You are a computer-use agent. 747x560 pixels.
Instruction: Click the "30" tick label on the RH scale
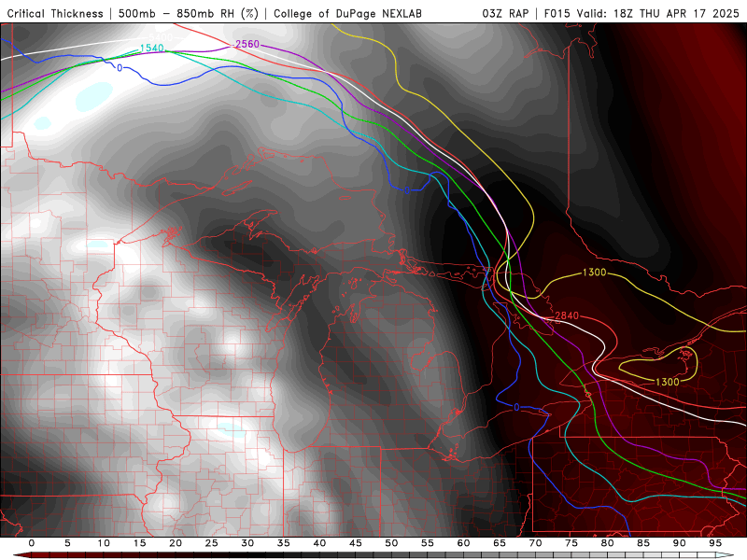[x=247, y=543]
